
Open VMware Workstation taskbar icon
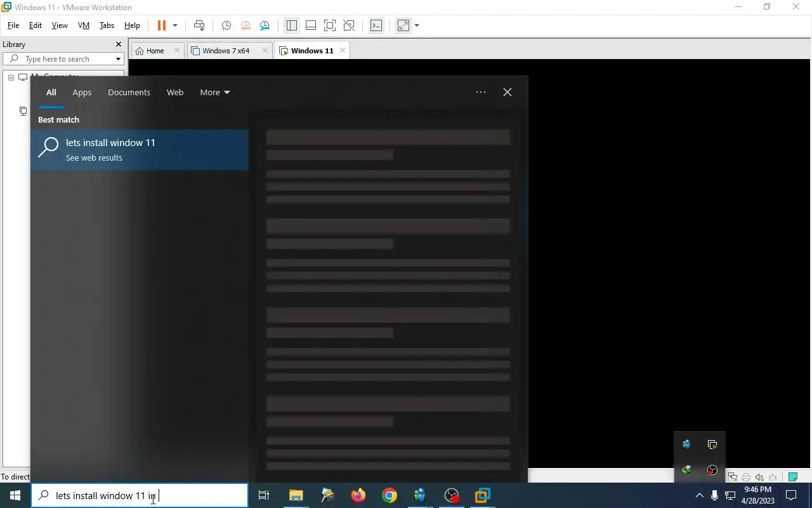click(x=483, y=495)
